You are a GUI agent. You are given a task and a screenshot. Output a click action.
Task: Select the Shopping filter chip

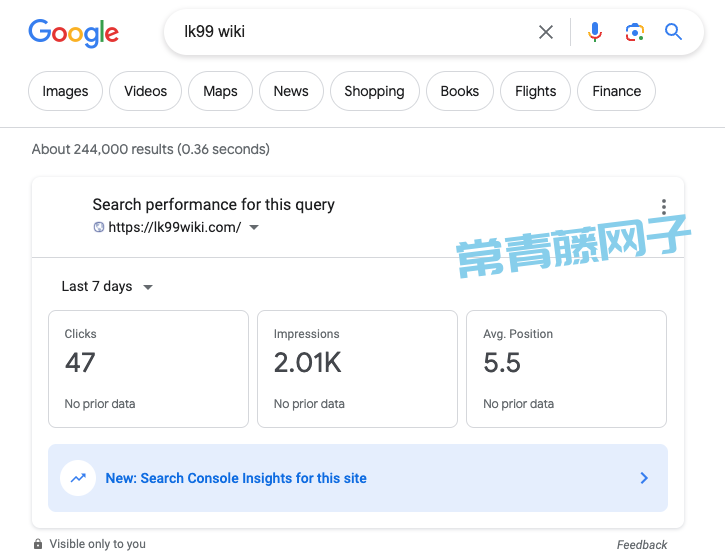(x=375, y=91)
